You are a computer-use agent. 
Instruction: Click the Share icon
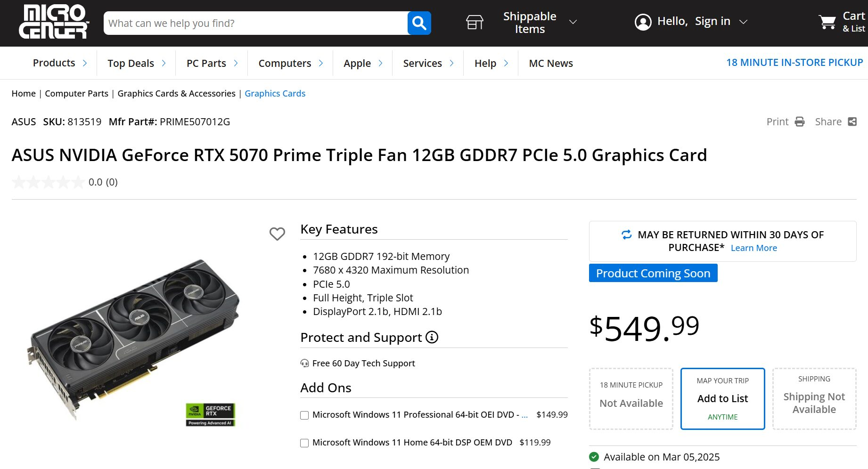click(x=852, y=122)
